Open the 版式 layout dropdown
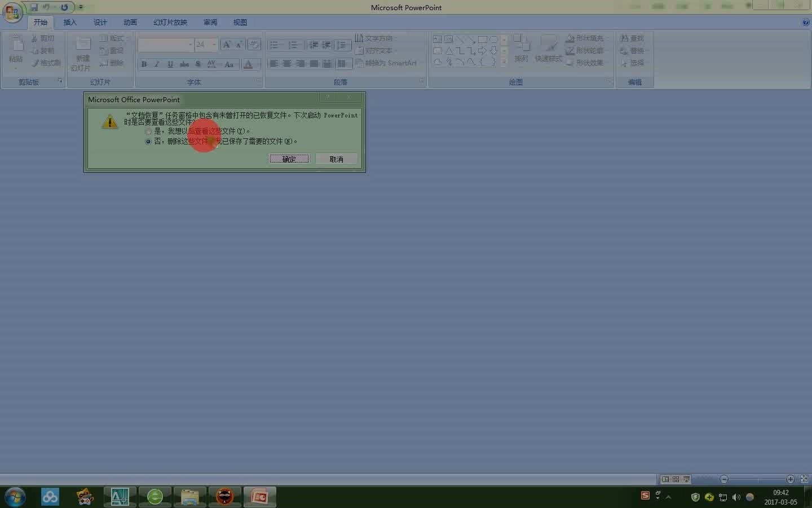 113,38
